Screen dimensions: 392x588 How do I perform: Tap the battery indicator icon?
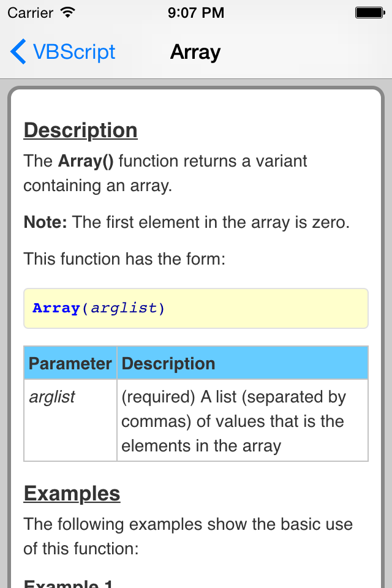pos(369,12)
